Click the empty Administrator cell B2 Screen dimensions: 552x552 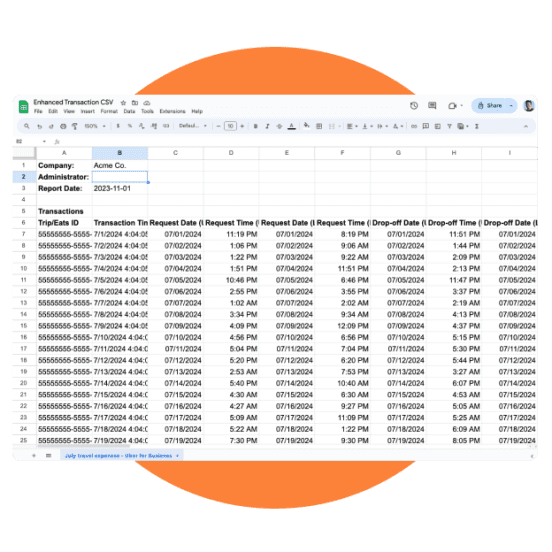(120, 177)
